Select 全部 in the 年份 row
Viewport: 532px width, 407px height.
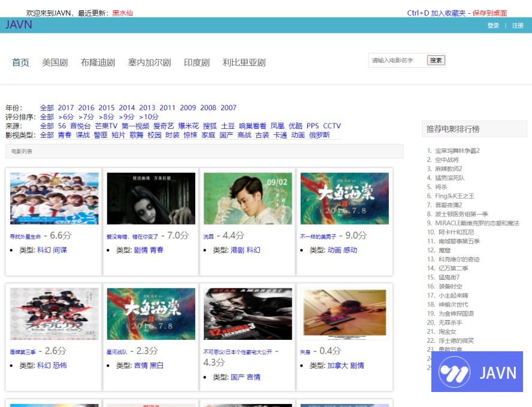[x=47, y=108]
